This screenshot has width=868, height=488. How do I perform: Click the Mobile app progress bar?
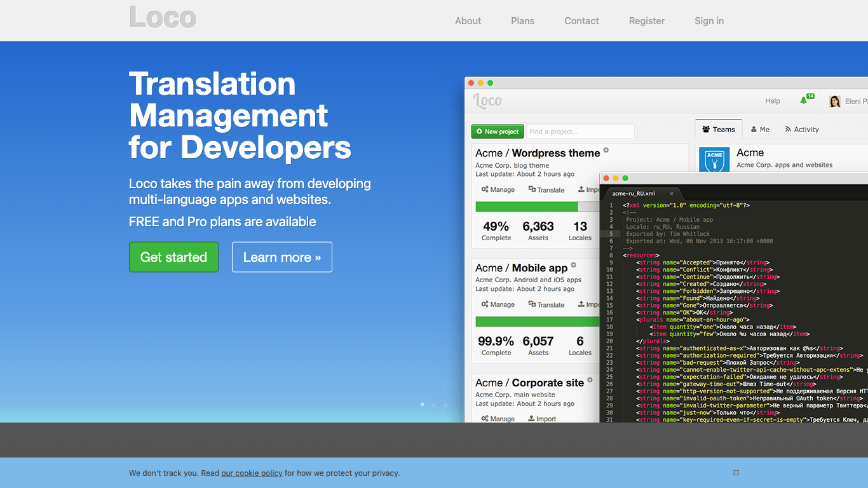pos(538,322)
